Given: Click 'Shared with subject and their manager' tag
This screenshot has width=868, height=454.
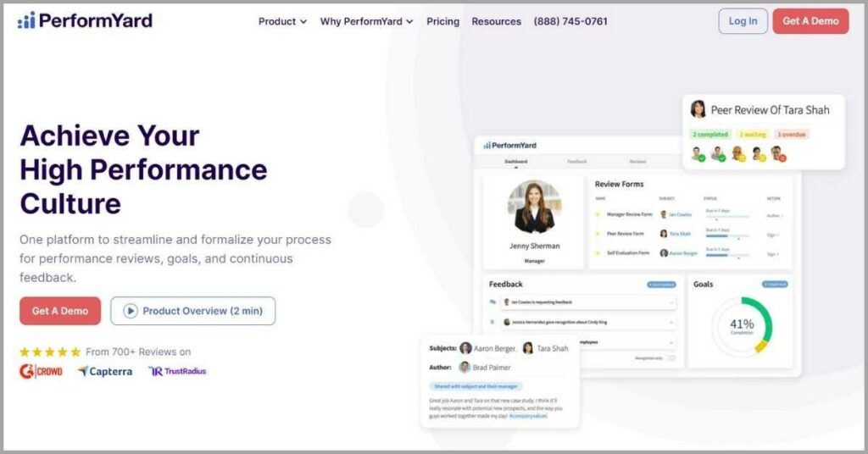Looking at the screenshot, I should point(476,386).
